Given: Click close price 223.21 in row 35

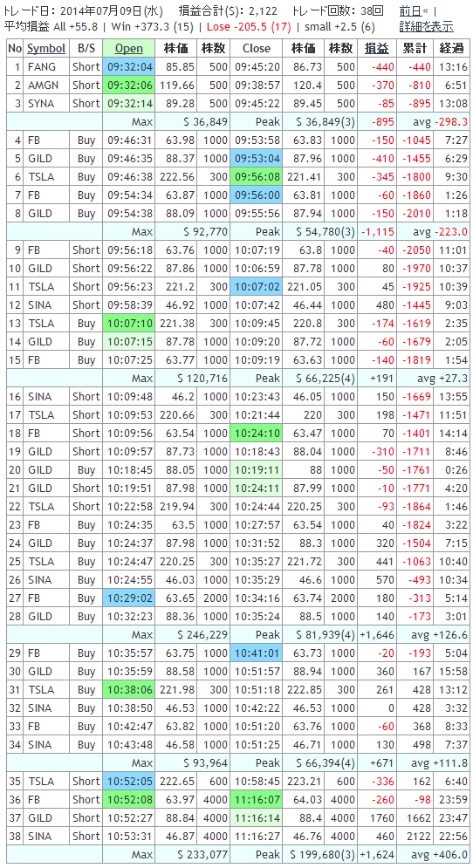Looking at the screenshot, I should click(305, 781).
